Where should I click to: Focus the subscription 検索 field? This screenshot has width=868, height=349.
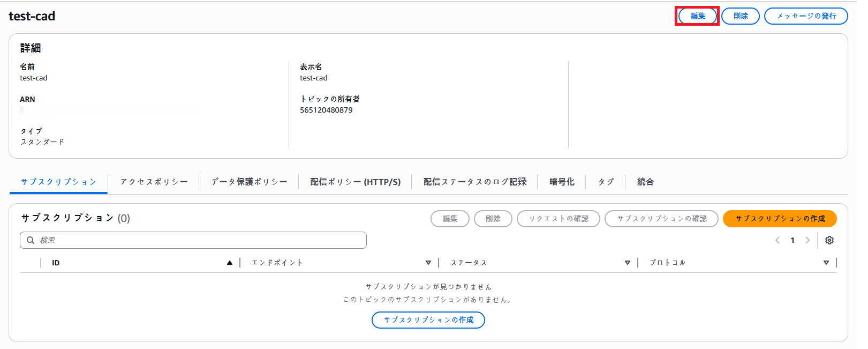[198, 240]
